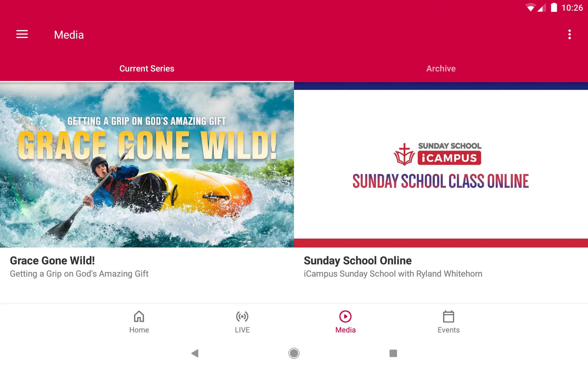Switch to the Archive tab
The image size is (588, 368).
click(441, 68)
